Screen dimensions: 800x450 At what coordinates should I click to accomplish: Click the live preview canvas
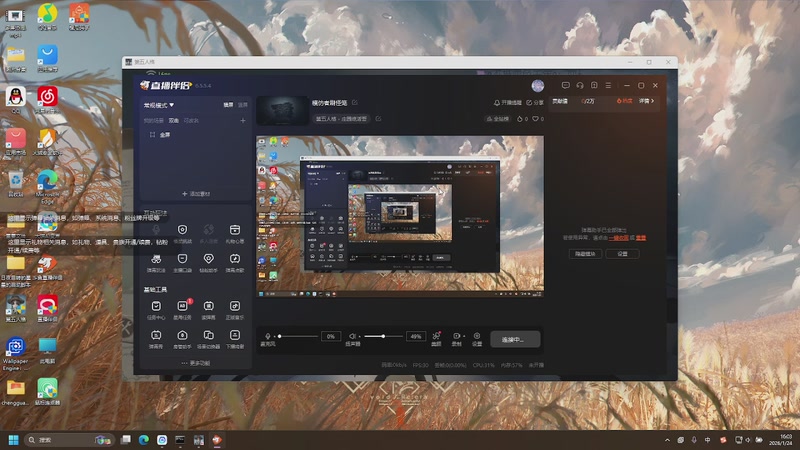400,216
